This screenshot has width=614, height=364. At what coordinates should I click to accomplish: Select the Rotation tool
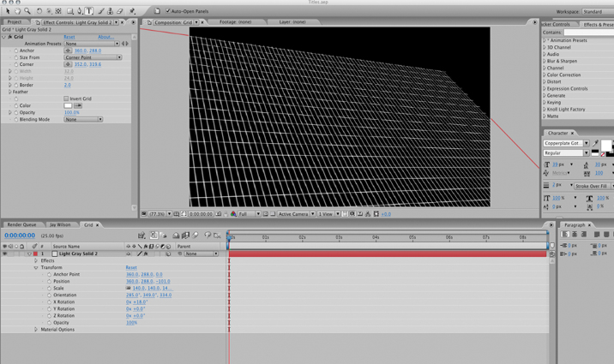[39, 11]
